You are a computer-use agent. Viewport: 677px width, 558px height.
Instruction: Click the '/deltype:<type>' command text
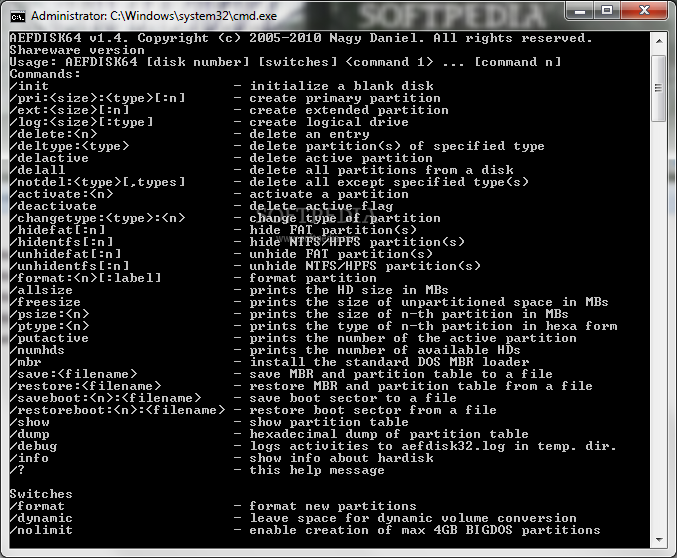(70, 146)
